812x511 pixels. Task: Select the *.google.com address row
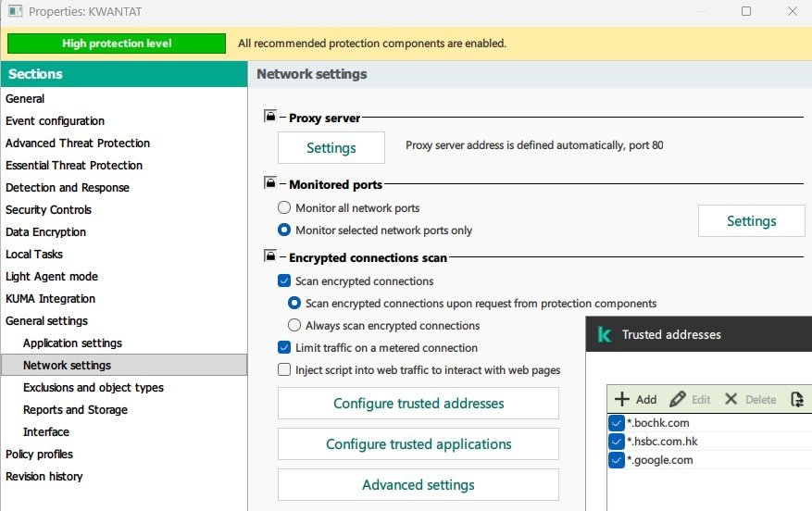point(660,460)
